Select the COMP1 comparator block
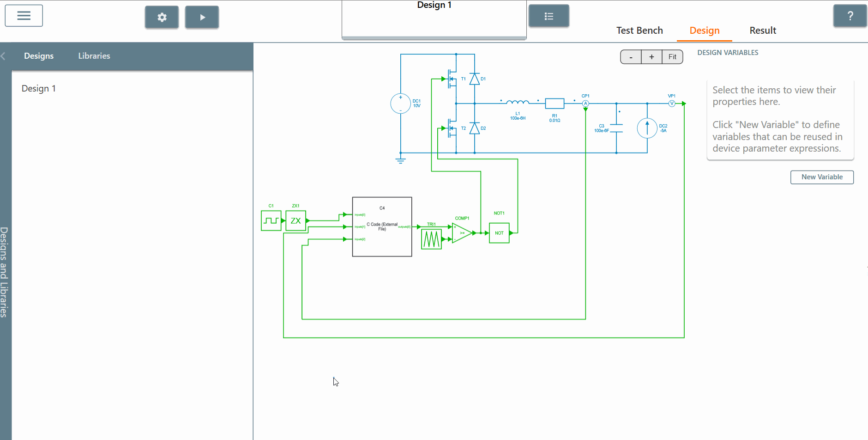Image resolution: width=868 pixels, height=440 pixels. point(462,233)
